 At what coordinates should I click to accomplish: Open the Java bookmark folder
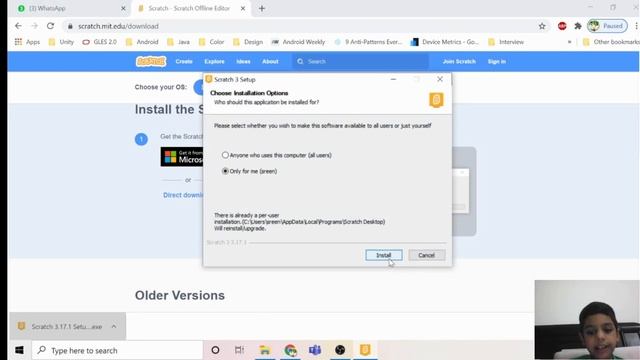click(178, 42)
